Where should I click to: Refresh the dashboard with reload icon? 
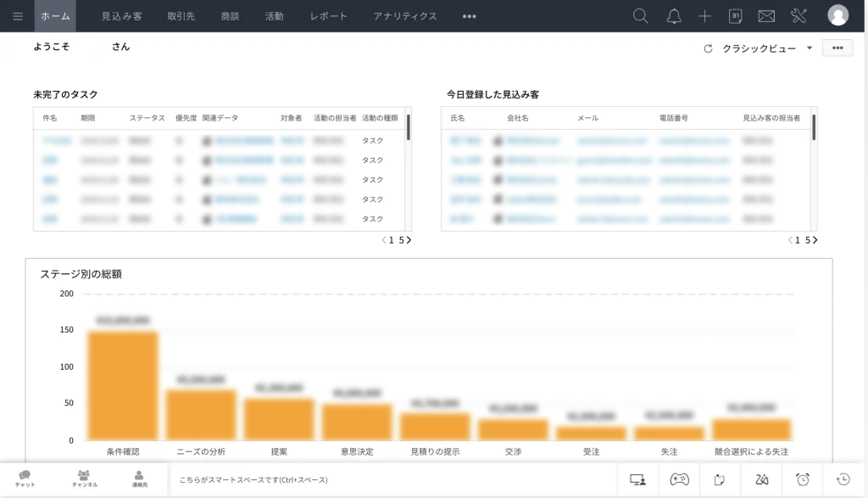tap(708, 48)
